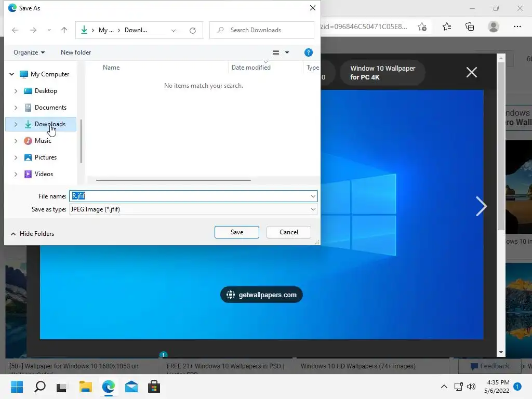Open 'Windows 10 HD Wallpapers (74+ images)' result

coord(358,366)
